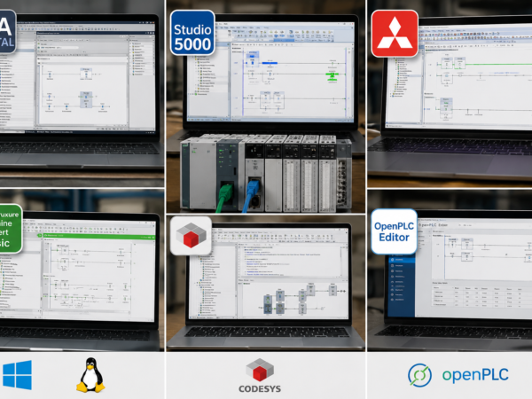The image size is (532, 399).
Task: Click the PLC hardware rack photo
Action: pyautogui.click(x=266, y=173)
